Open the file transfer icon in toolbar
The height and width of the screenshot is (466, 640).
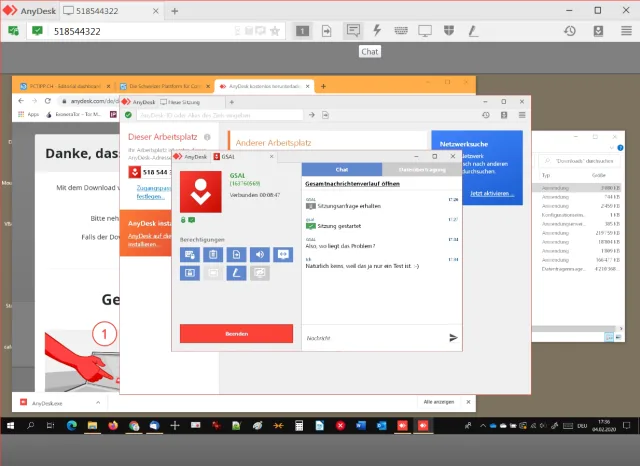pyautogui.click(x=327, y=31)
